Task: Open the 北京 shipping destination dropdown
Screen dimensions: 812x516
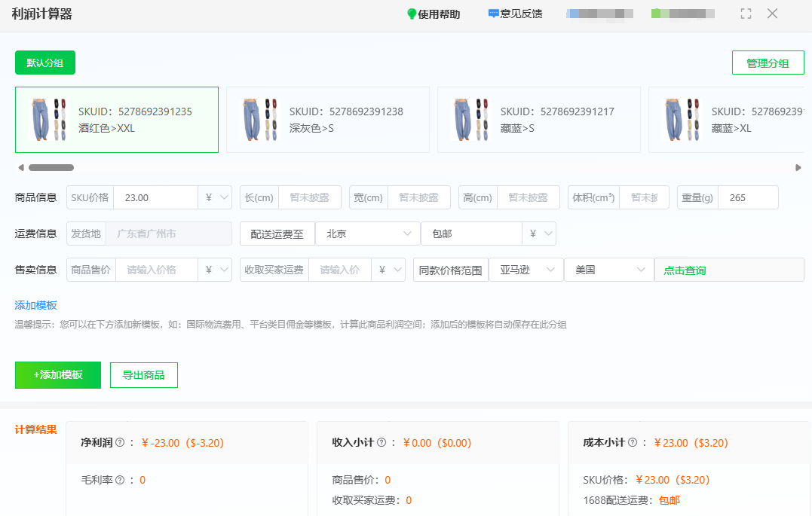Action: coord(367,234)
